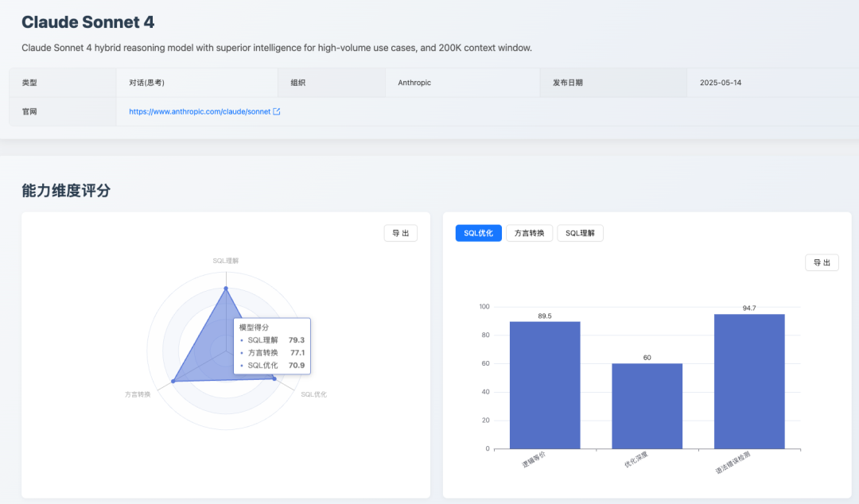Click the radar chart 导出 button
859x504 pixels.
(x=400, y=233)
